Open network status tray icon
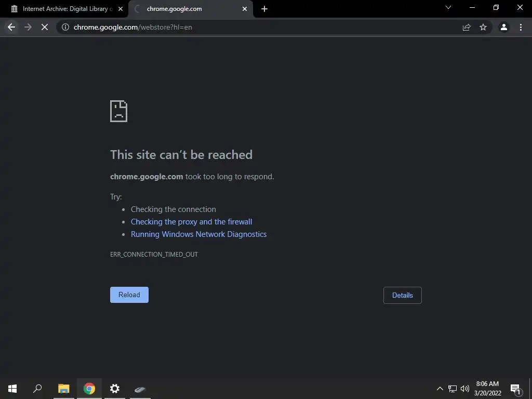The height and width of the screenshot is (399, 532). click(453, 389)
